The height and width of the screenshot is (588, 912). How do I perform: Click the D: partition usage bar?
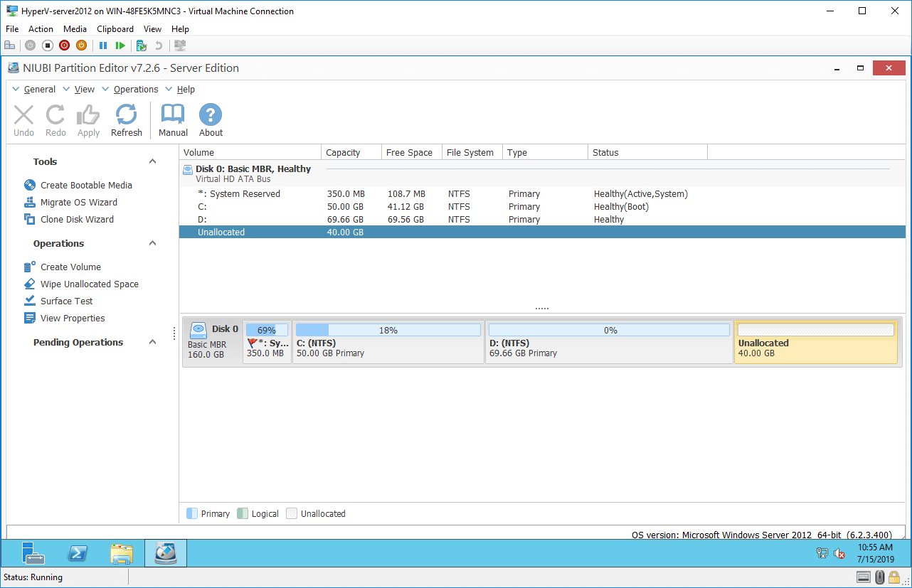609,331
